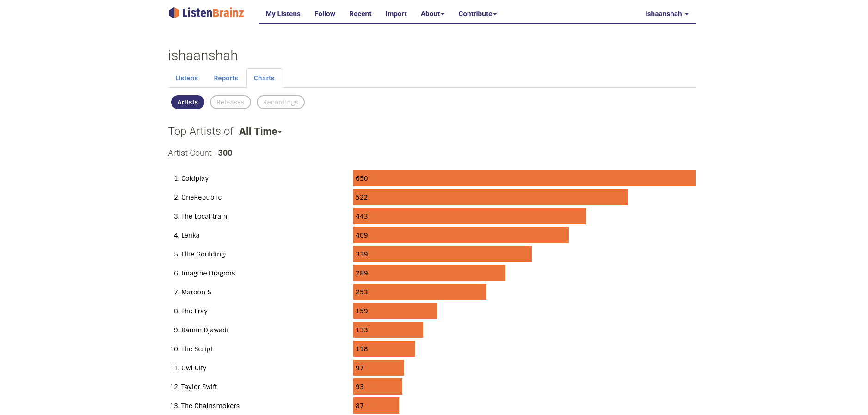Open the All Time range dropdown

tap(260, 131)
